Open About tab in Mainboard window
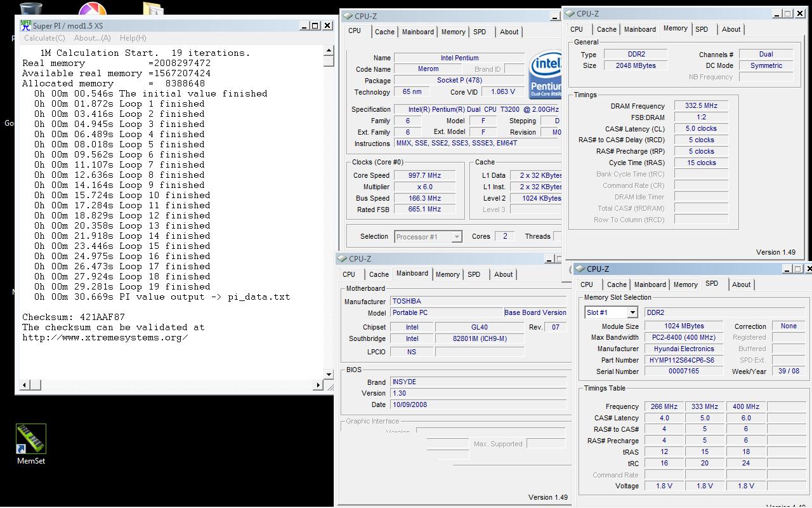This screenshot has height=508, width=812. pos(503,274)
